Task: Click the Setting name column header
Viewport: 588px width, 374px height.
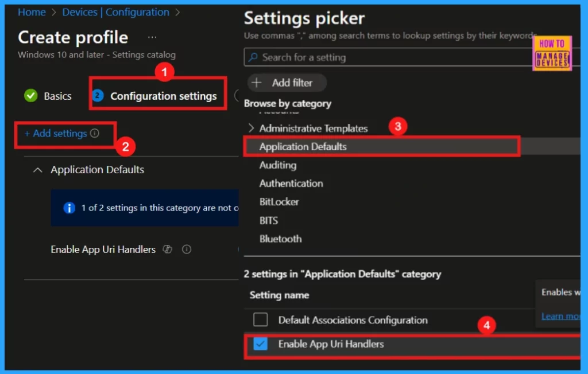Action: (280, 295)
